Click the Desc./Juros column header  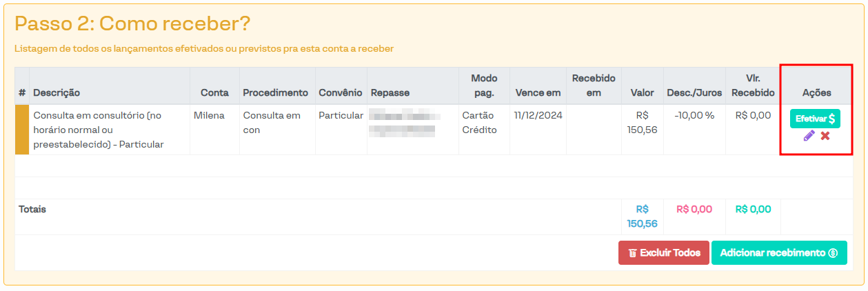pos(694,92)
